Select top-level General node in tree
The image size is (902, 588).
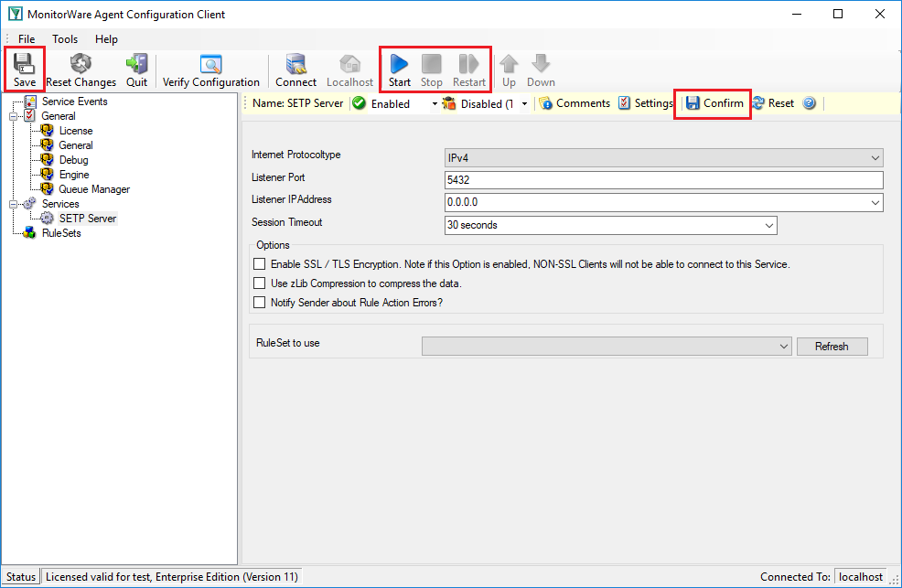click(59, 116)
